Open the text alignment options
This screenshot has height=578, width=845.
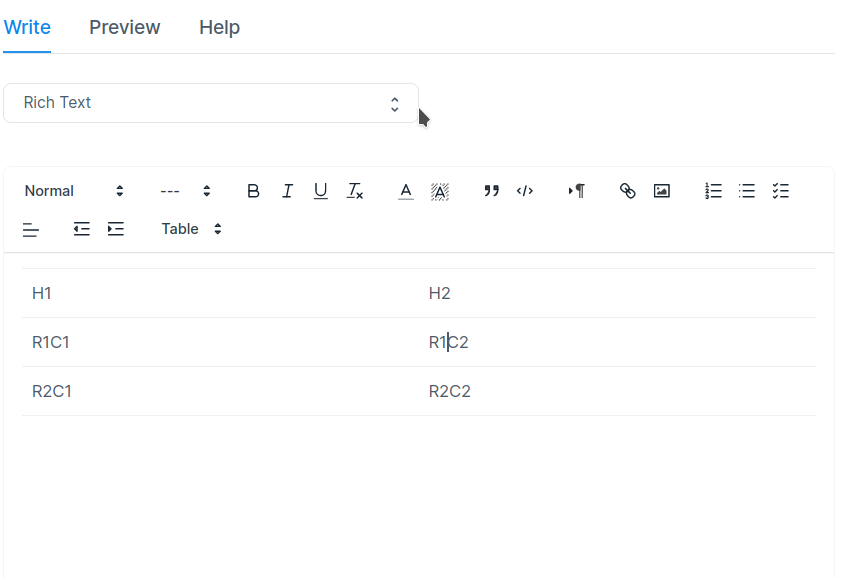click(x=31, y=229)
